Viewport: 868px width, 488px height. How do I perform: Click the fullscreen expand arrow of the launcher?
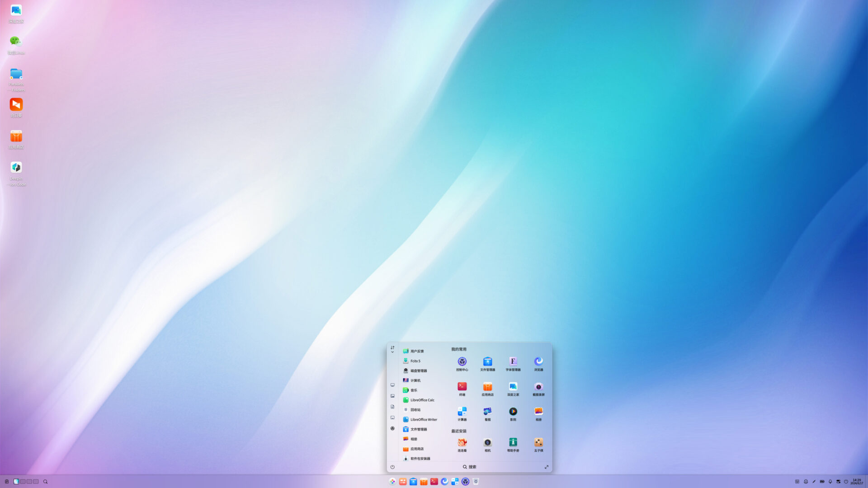[x=547, y=467]
